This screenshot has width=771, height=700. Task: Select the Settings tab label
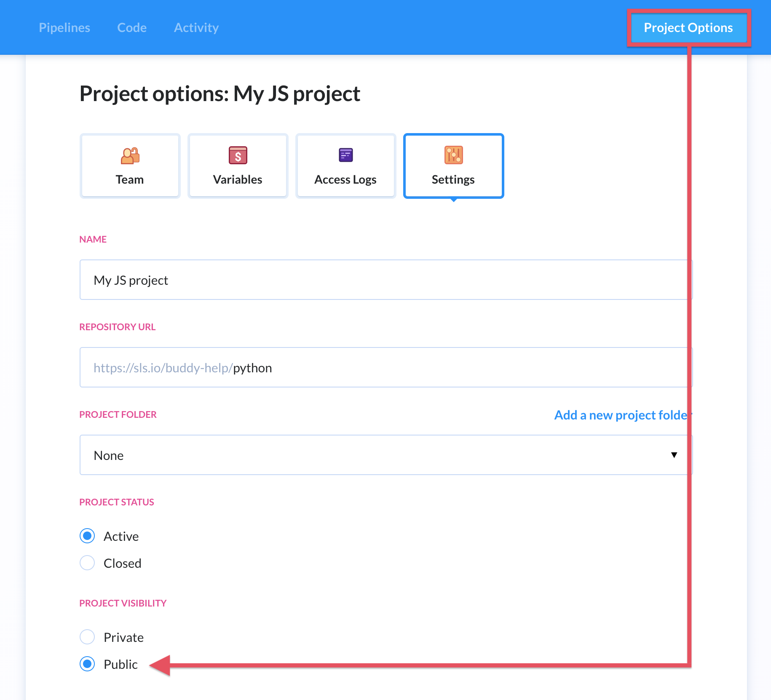coord(453,180)
